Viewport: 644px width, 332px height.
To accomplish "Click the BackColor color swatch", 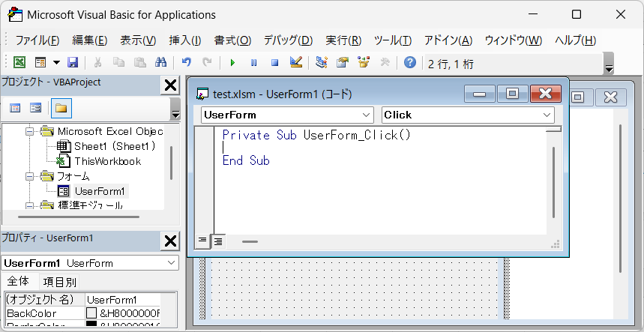I will pos(91,314).
